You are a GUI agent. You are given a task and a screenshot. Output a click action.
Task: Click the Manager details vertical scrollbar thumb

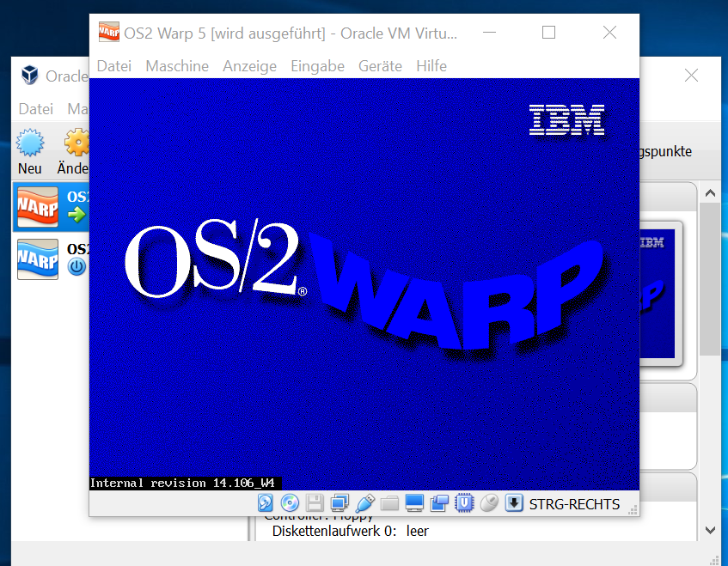coord(710,278)
